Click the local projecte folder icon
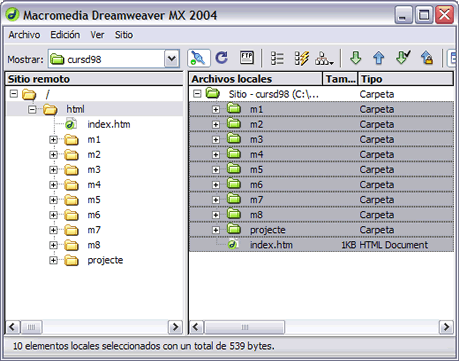 [234, 229]
